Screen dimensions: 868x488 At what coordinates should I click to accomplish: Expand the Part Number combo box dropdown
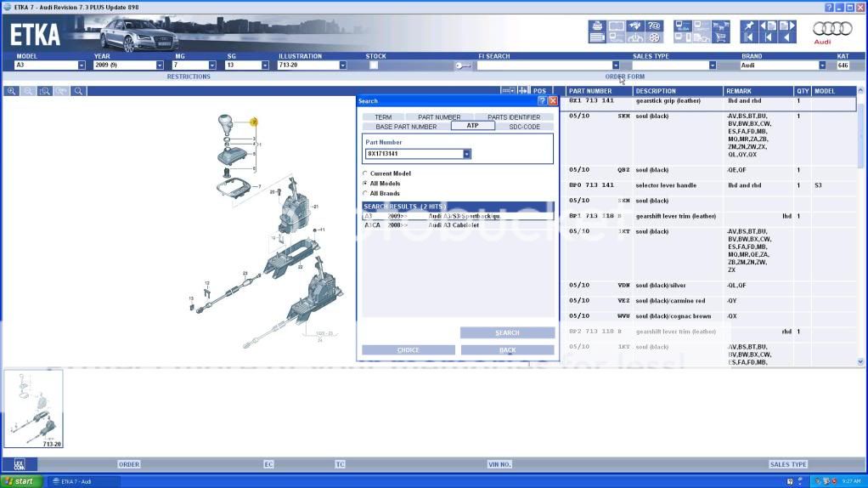[x=466, y=154]
